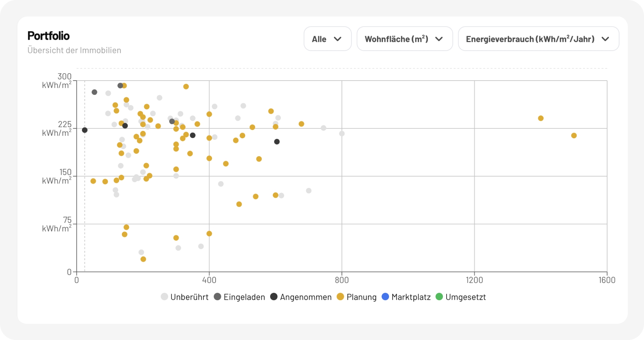Click the Portfolio heading
This screenshot has width=644, height=340.
point(49,36)
